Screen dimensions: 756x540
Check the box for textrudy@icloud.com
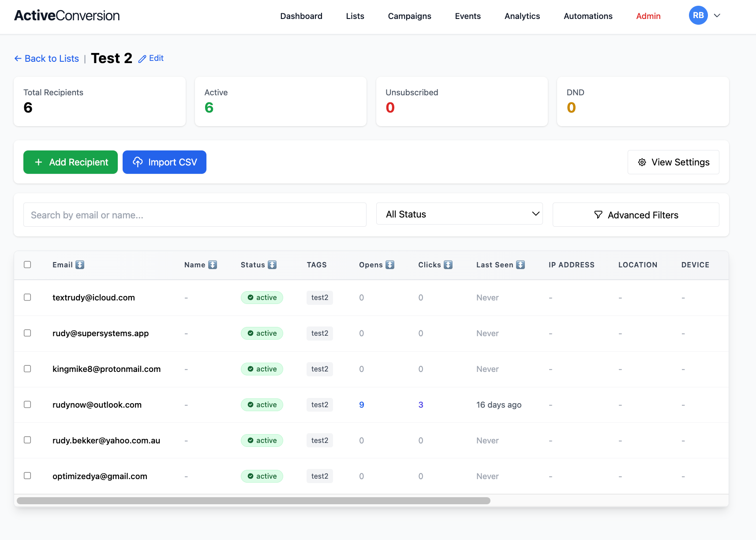27,297
